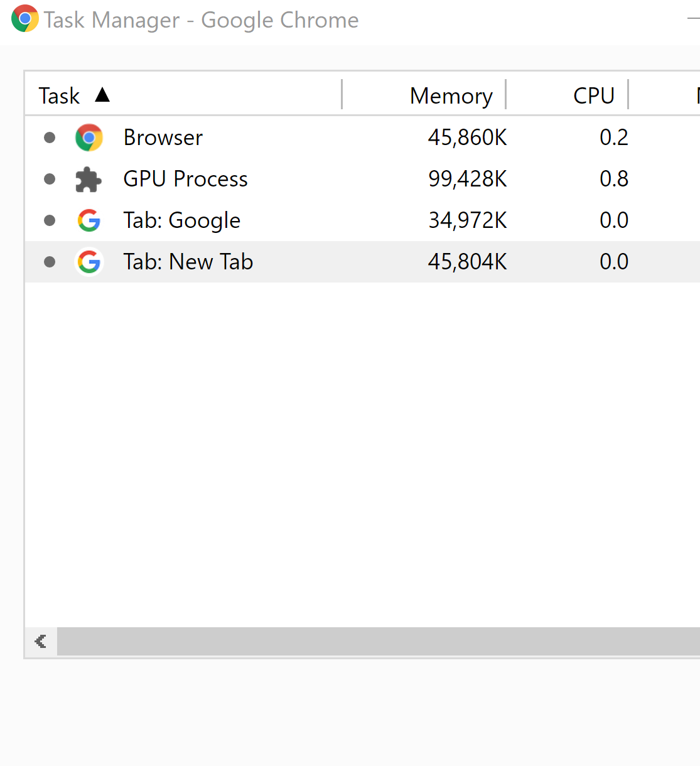700x766 pixels.
Task: Click the horizontal scrollbar thumb
Action: point(377,641)
